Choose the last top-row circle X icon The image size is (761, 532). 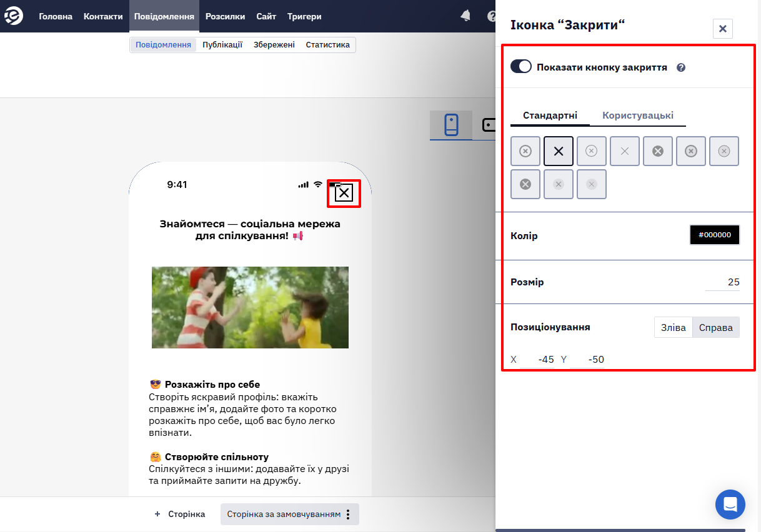coord(724,151)
